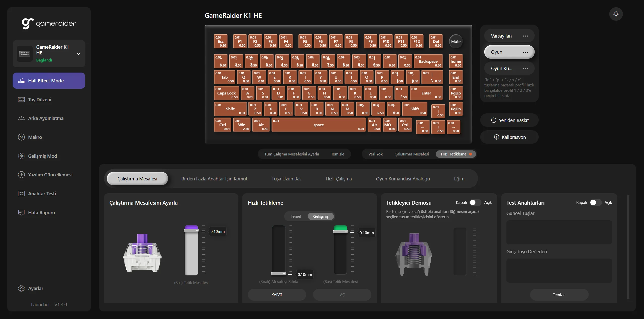Open Gelişmiş Mod advanced settings

[42, 156]
